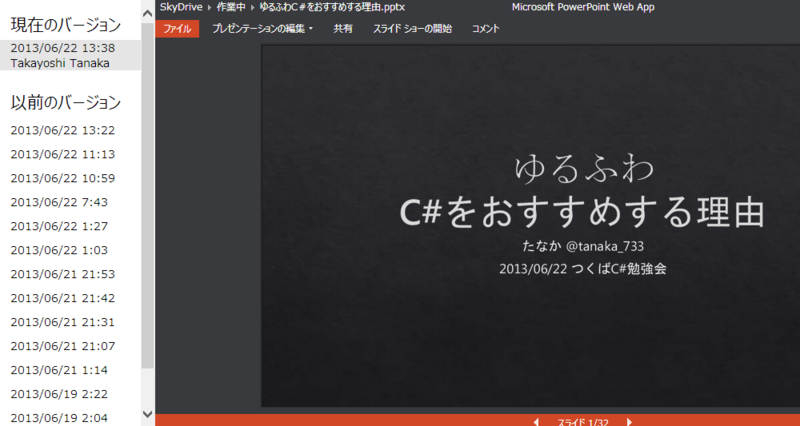Go to SkyDrive breadcrumb link
The width and height of the screenshot is (800, 426).
click(181, 7)
